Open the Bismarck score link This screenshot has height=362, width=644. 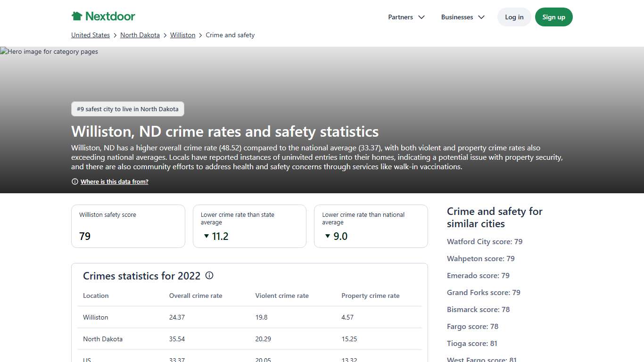click(x=478, y=309)
